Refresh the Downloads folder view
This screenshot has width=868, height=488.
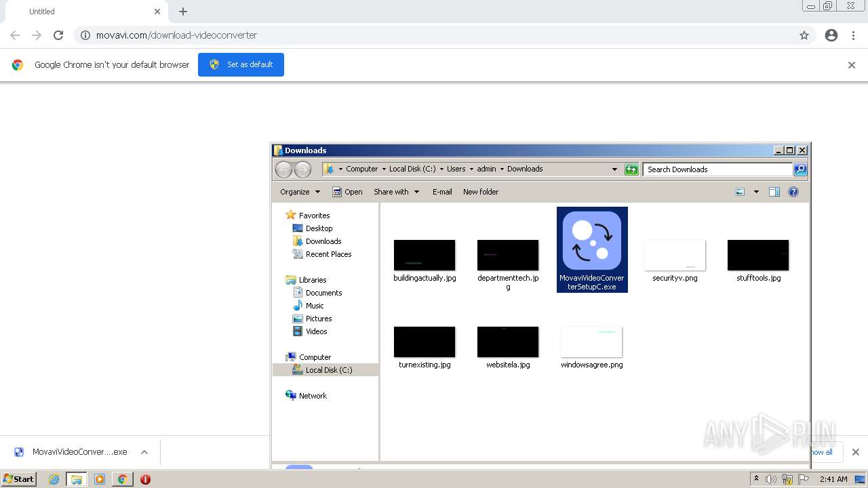(631, 169)
